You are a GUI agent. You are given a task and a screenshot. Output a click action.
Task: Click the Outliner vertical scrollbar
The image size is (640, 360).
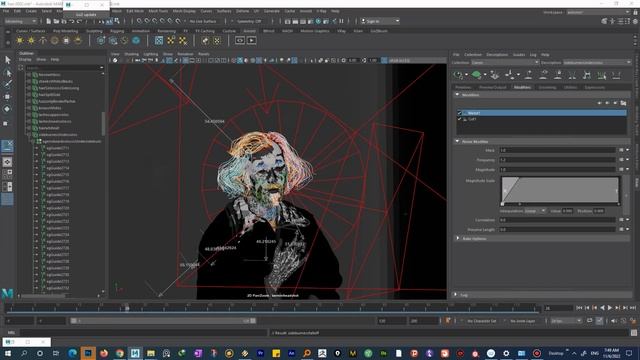click(103, 123)
